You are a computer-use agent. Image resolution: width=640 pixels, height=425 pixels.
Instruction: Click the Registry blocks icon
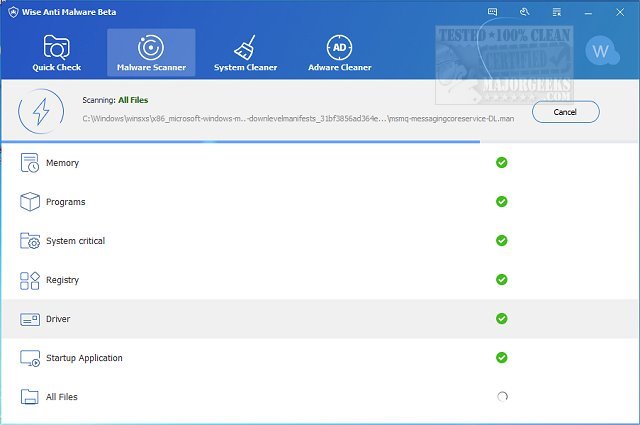[x=30, y=280]
